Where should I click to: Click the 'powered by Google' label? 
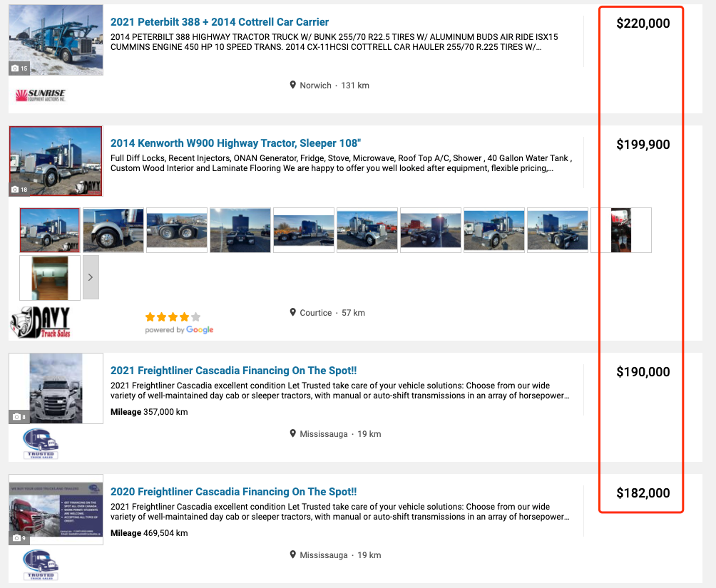tap(179, 329)
